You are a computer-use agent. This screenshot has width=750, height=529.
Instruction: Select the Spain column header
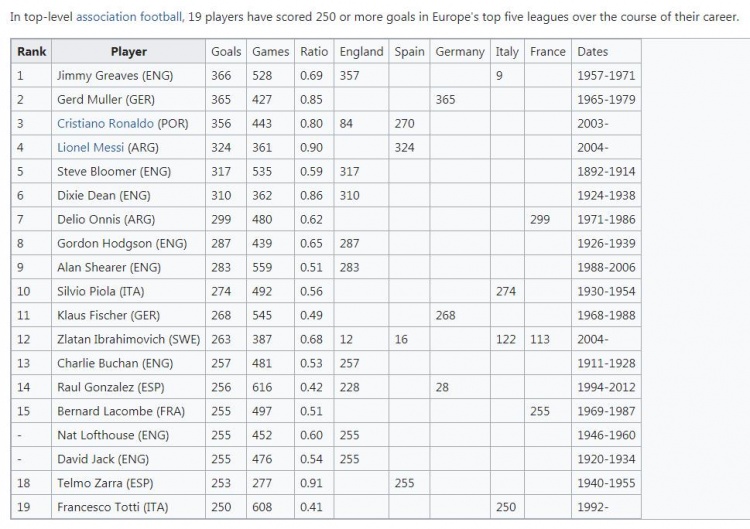(x=409, y=51)
